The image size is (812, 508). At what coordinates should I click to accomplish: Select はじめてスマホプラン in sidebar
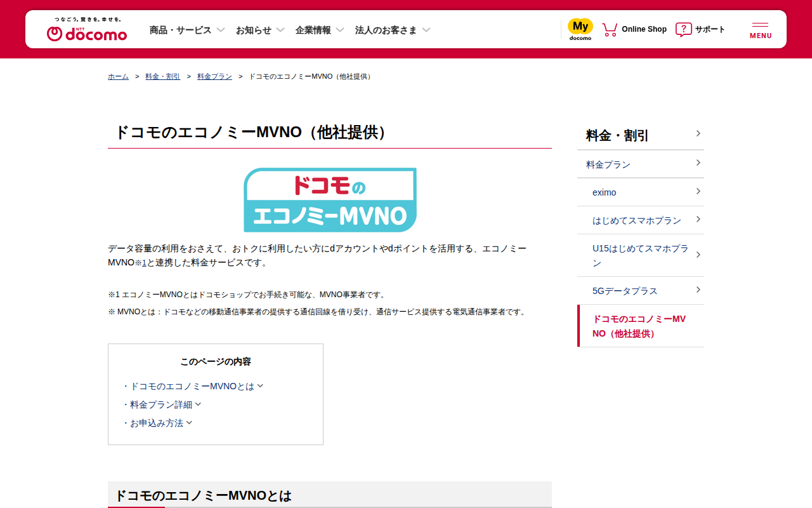coord(641,220)
